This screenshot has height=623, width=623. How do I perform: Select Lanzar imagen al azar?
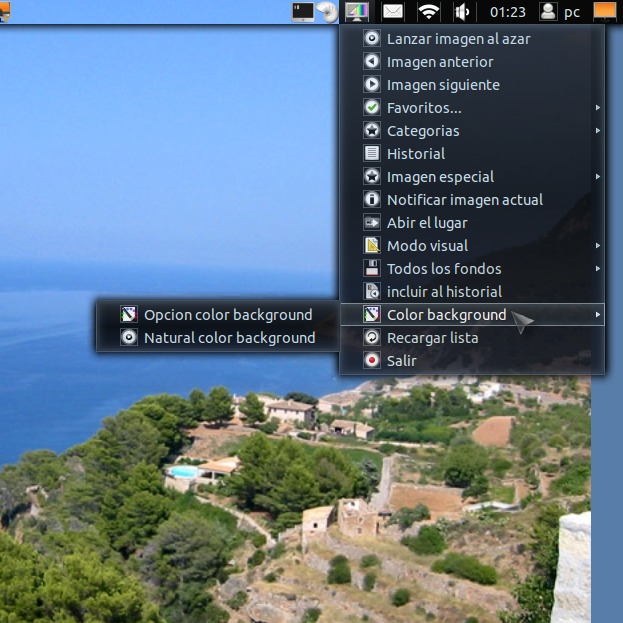[472, 39]
